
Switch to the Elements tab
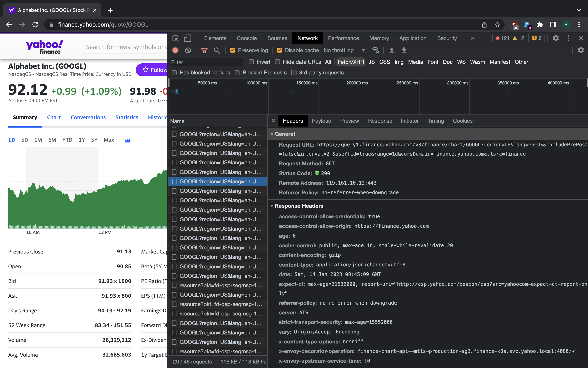pos(215,38)
